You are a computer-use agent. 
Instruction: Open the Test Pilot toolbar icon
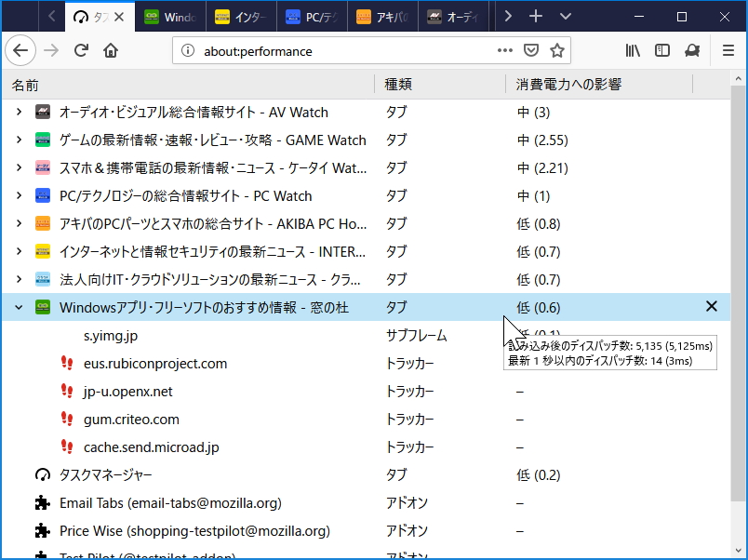tap(692, 50)
